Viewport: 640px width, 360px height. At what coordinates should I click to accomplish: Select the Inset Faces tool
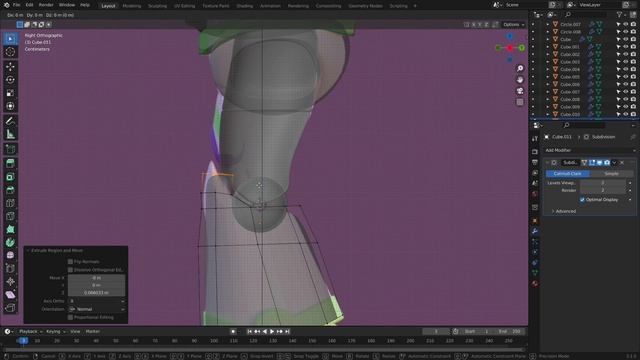point(10,177)
